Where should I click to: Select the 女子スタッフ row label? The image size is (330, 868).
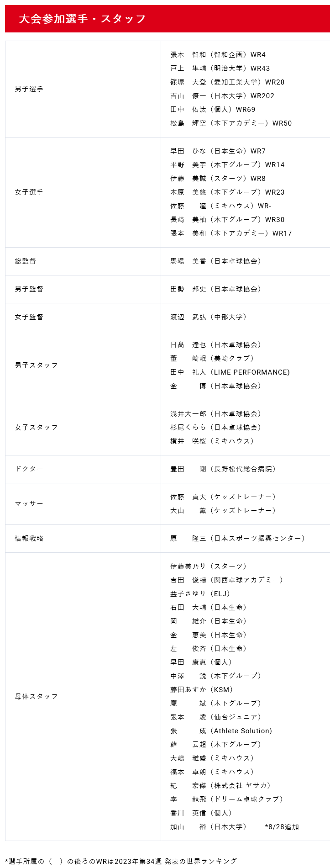[x=37, y=428]
